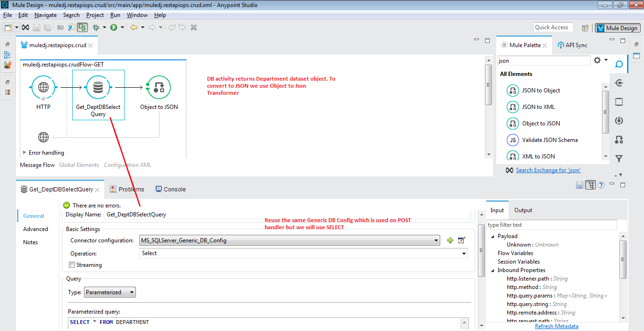Run the Mule application
Viewport: 644px width, 331px height.
point(115,27)
